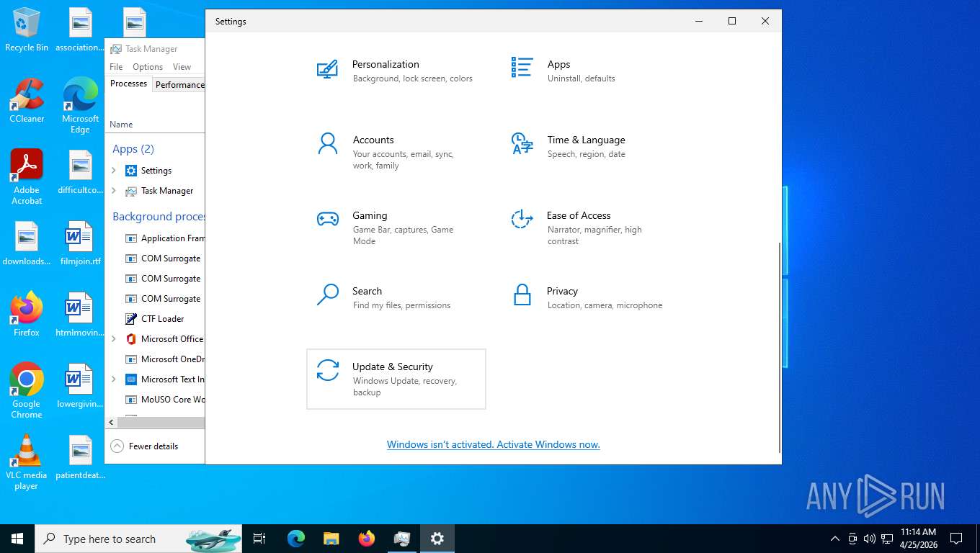The height and width of the screenshot is (553, 980).
Task: Open Search magnifier icon in Settings
Action: [328, 295]
